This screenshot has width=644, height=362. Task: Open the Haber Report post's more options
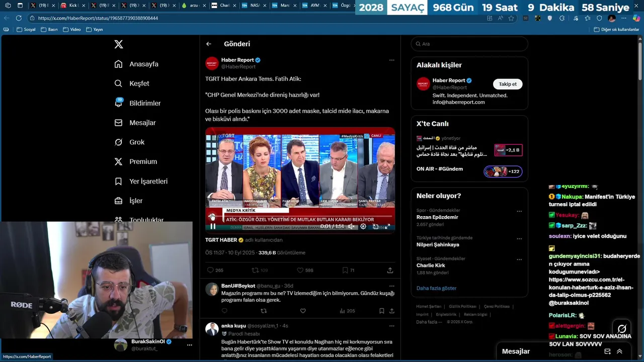pos(391,60)
